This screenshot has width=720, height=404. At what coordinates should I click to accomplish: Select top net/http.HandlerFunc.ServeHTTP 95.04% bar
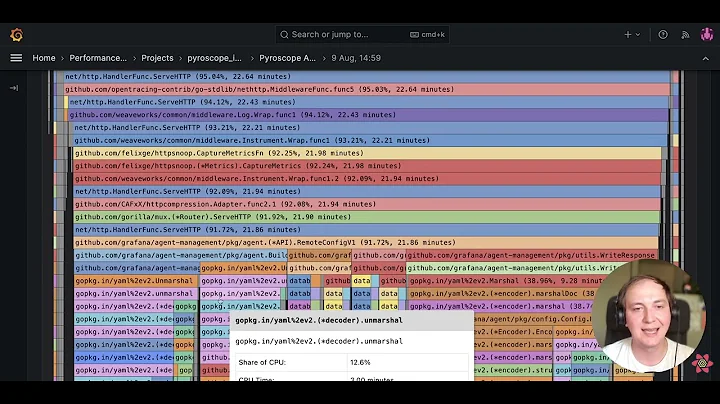coord(366,77)
